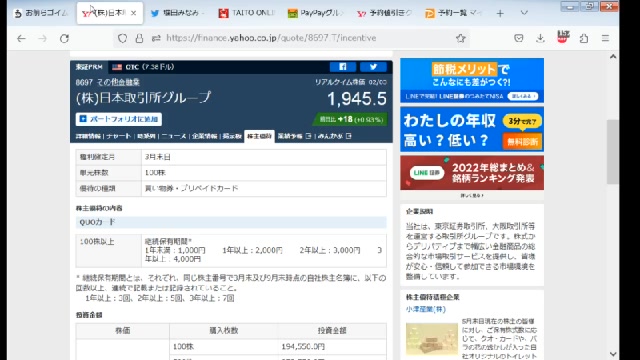640x360 pixels.
Task: Open the チャート tab of the stock
Action: click(118, 136)
